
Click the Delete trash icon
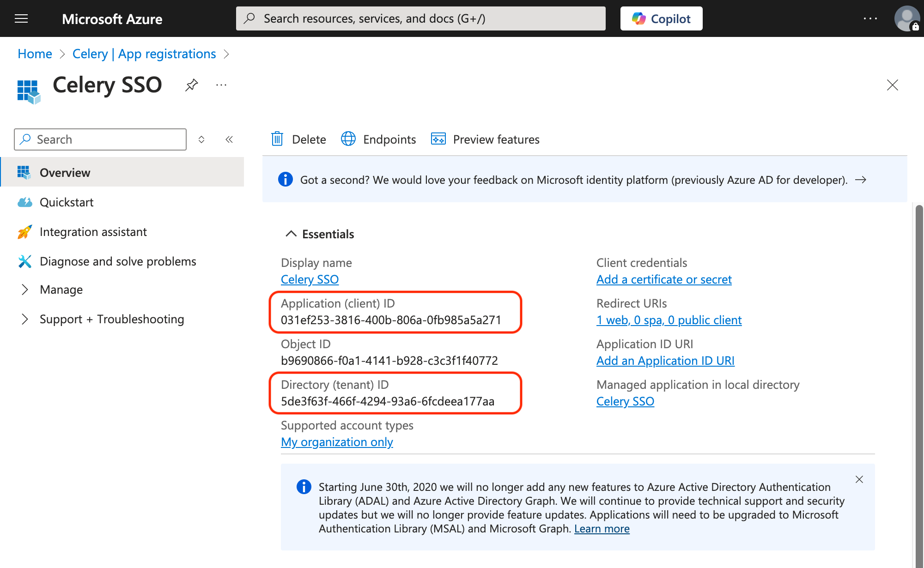[x=277, y=139]
